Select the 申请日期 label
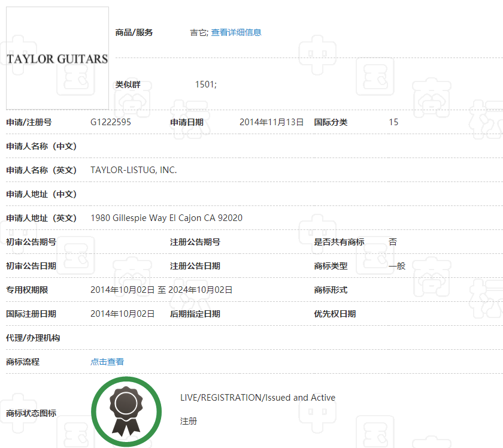 point(187,122)
